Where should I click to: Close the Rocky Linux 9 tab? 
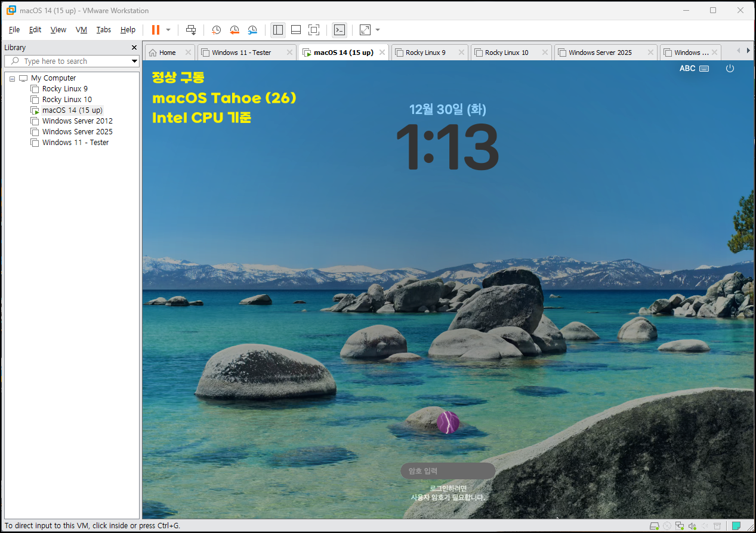[461, 53]
